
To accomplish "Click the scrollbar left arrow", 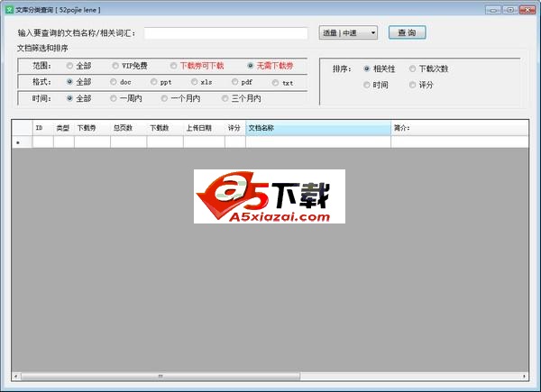I will pos(16,376).
